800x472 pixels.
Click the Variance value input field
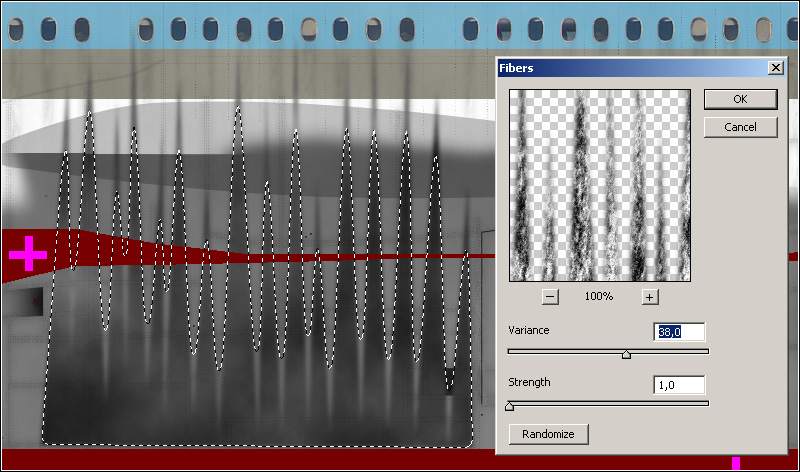pos(679,332)
